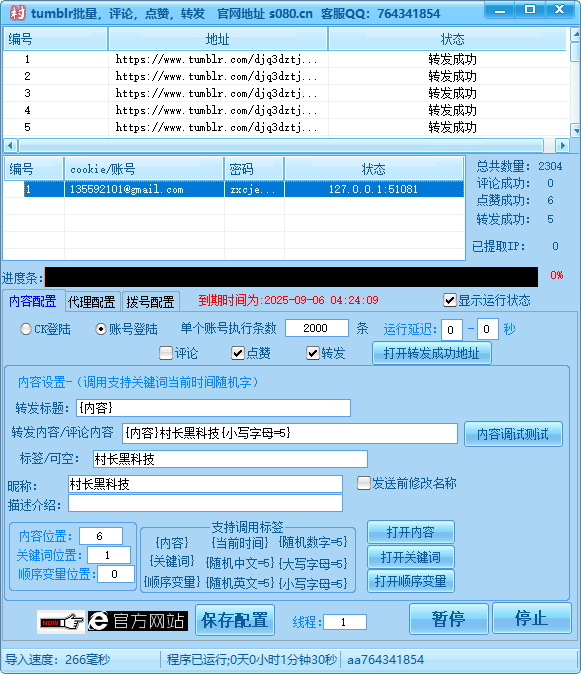Click the 转发标题 input field
This screenshot has width=581, height=674.
click(214, 408)
